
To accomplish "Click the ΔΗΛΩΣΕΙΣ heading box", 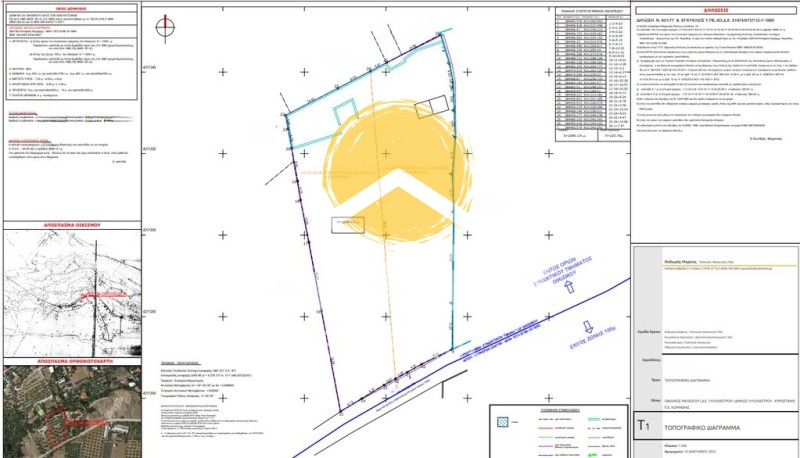I will click(x=716, y=10).
